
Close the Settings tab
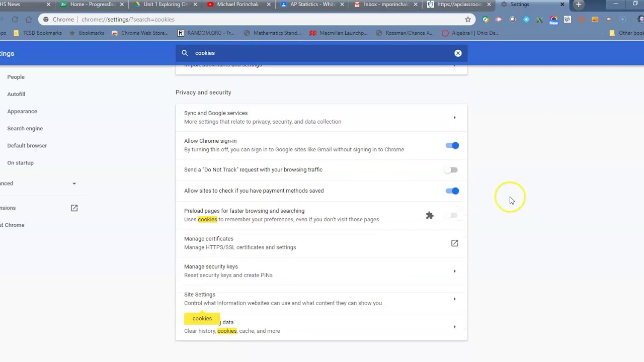click(562, 5)
